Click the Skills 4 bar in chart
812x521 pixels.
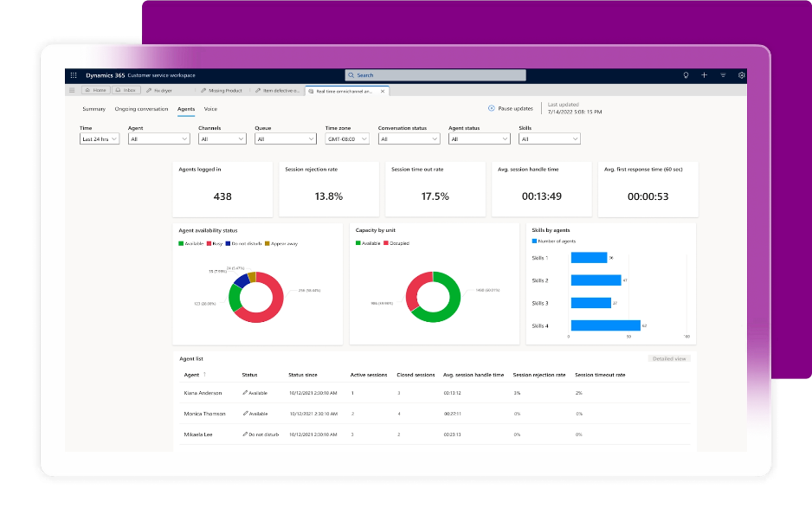coord(605,325)
